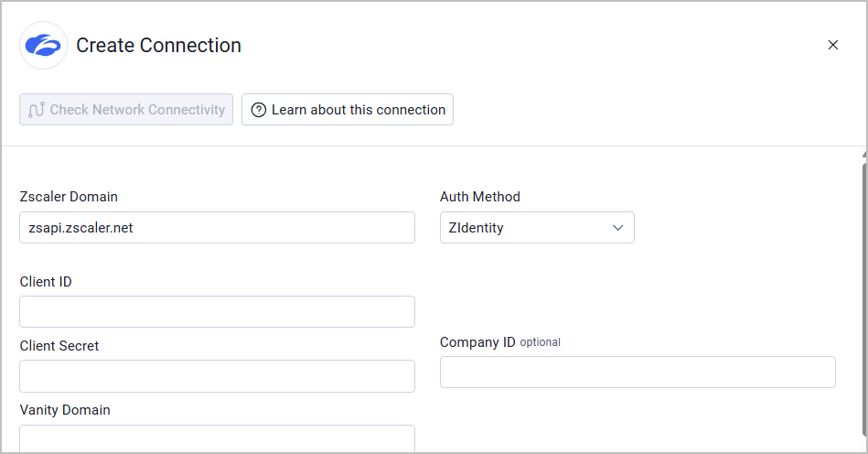Select the Company ID optional field
This screenshot has height=454, width=868.
(x=638, y=372)
